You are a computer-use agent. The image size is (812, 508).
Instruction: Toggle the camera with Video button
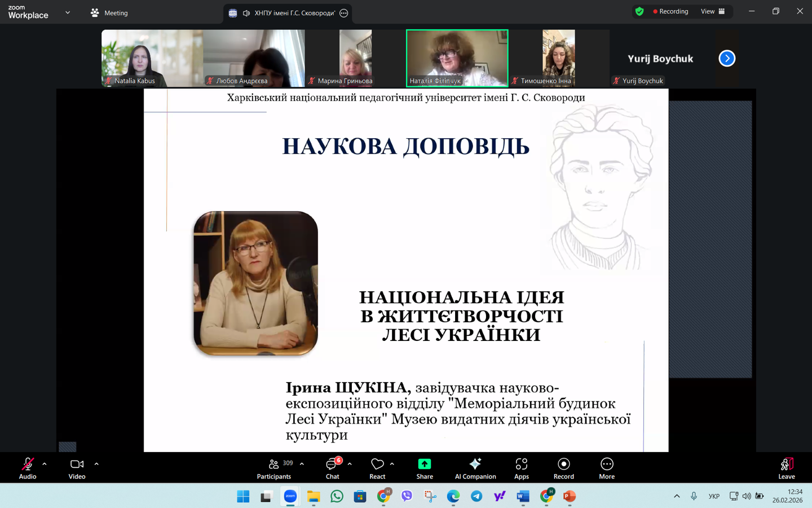click(77, 468)
